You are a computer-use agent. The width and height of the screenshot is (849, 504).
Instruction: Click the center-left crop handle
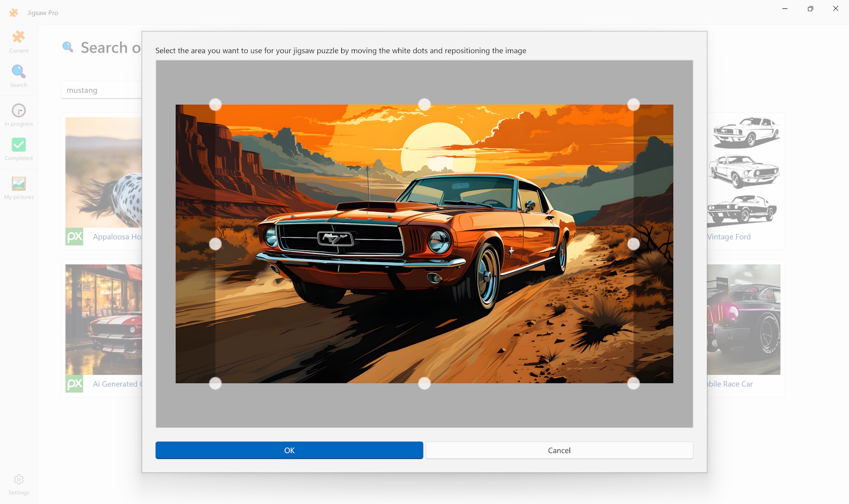(215, 243)
